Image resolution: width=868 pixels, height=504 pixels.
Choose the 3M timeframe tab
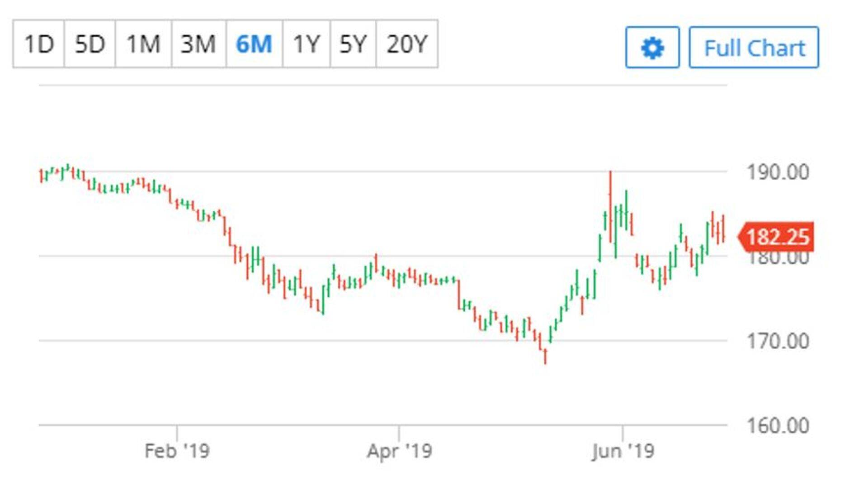(198, 44)
